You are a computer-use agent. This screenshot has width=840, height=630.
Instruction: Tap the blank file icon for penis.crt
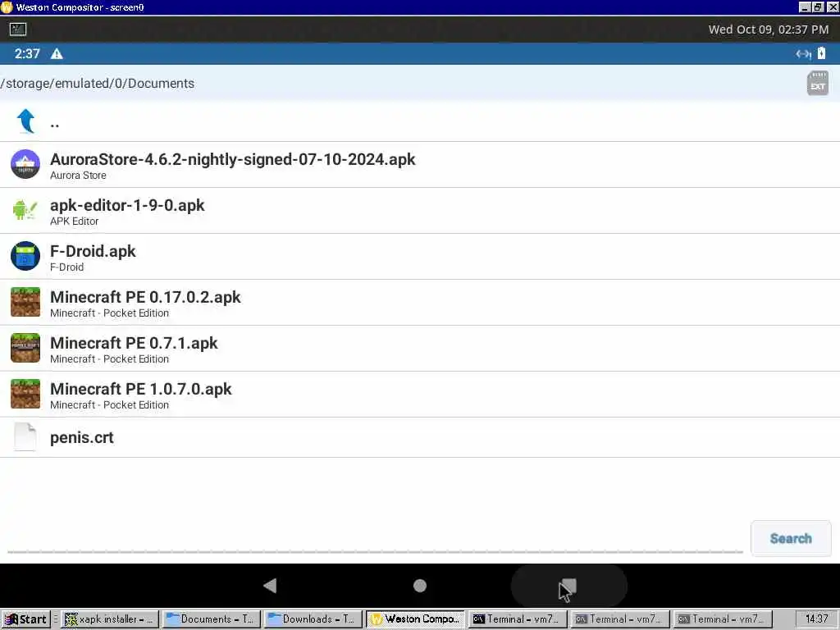click(25, 436)
